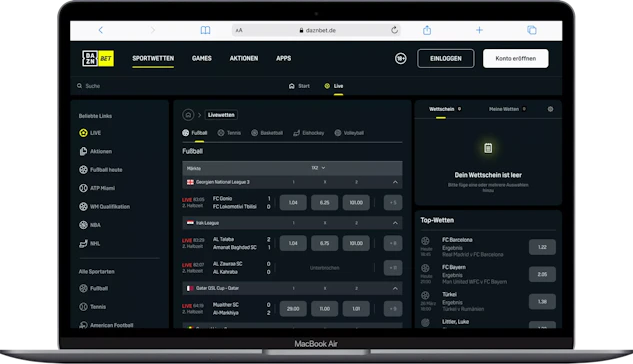
Task: Switch to the Wettschein tab
Action: (x=445, y=109)
